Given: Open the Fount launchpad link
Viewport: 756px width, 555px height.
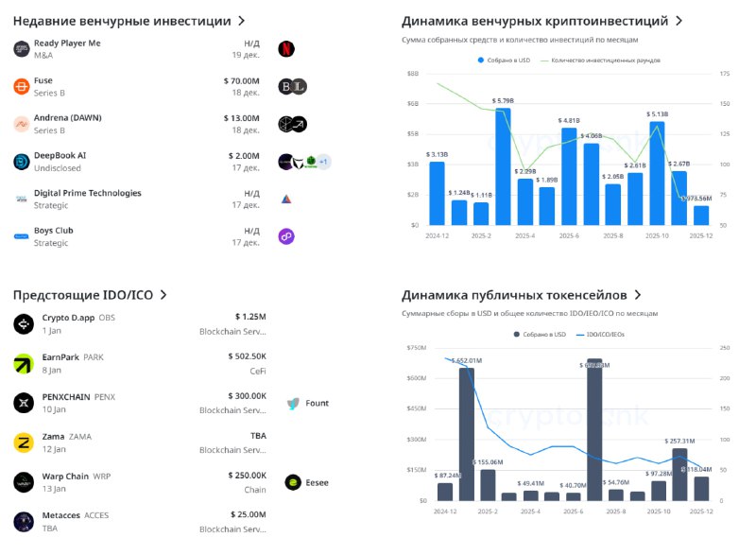Looking at the screenshot, I should pos(308,403).
